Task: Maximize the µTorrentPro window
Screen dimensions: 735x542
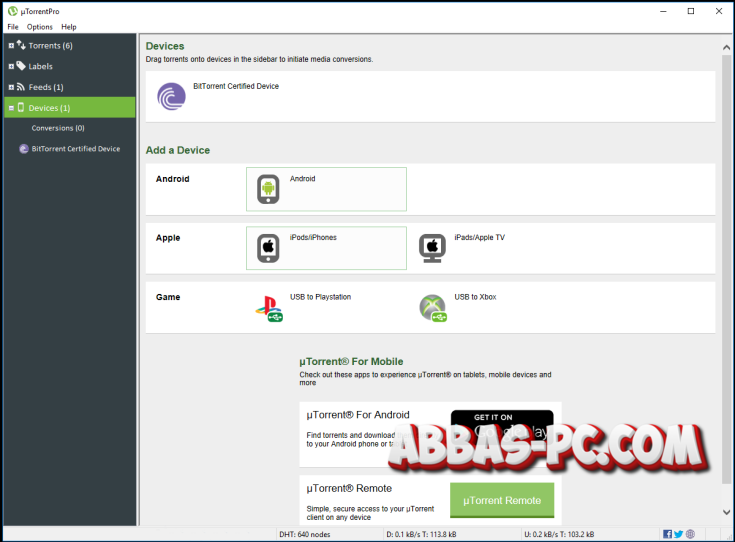Action: [x=690, y=11]
